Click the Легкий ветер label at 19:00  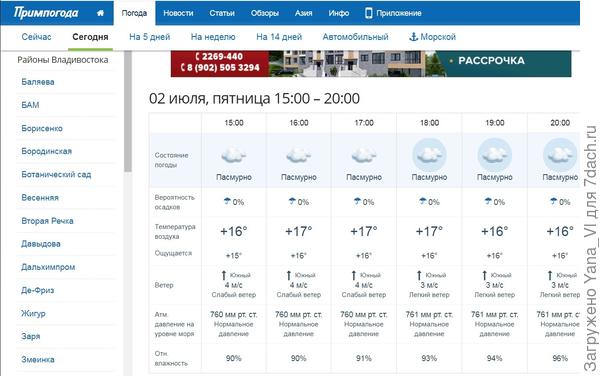495,295
